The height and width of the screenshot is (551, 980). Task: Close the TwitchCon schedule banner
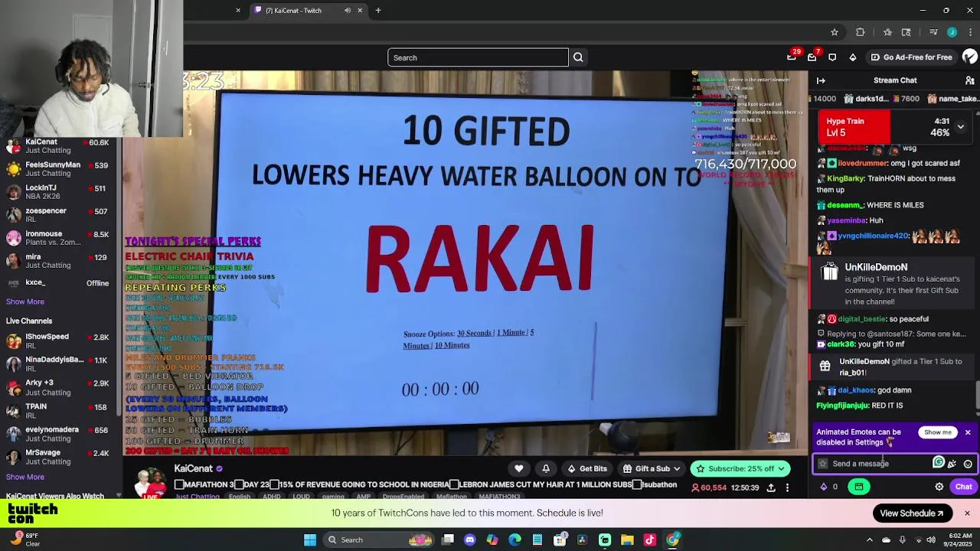967,514
